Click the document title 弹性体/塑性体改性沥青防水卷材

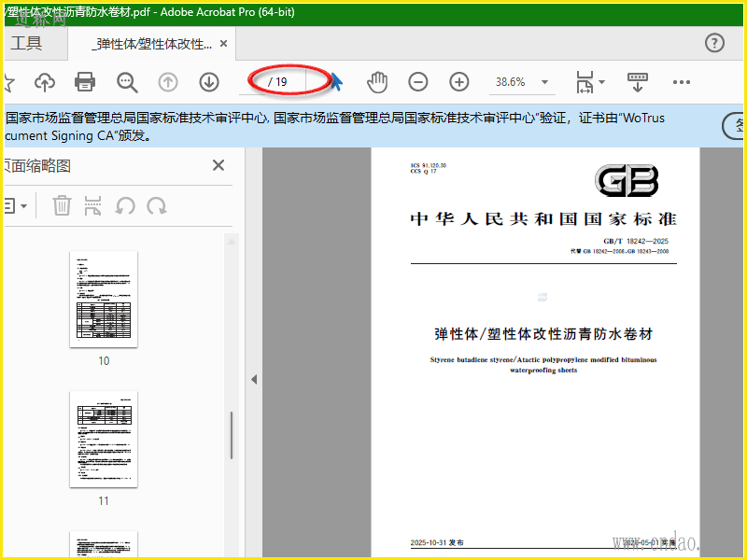point(543,334)
